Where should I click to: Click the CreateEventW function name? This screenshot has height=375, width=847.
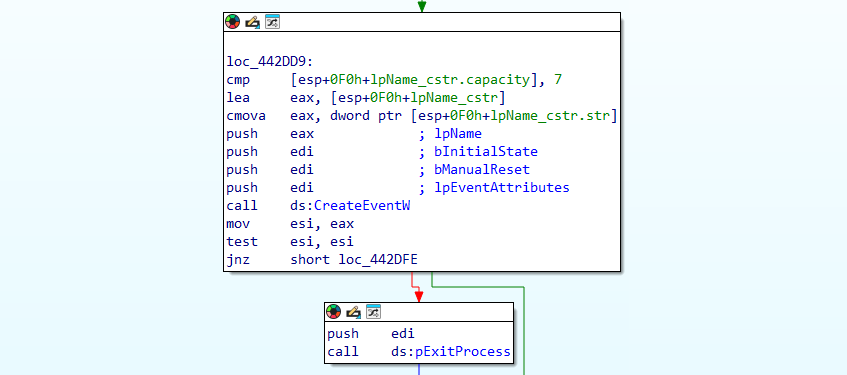[362, 206]
